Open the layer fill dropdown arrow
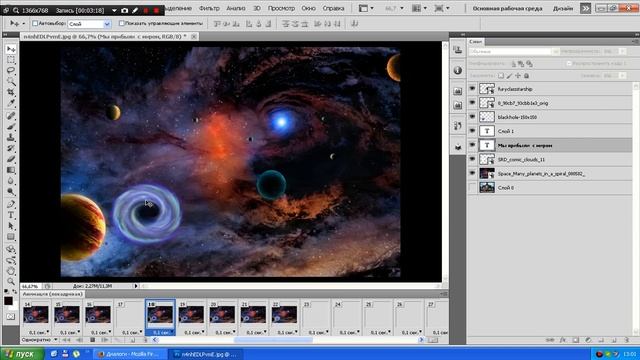This screenshot has width=640, height=360. tap(622, 76)
